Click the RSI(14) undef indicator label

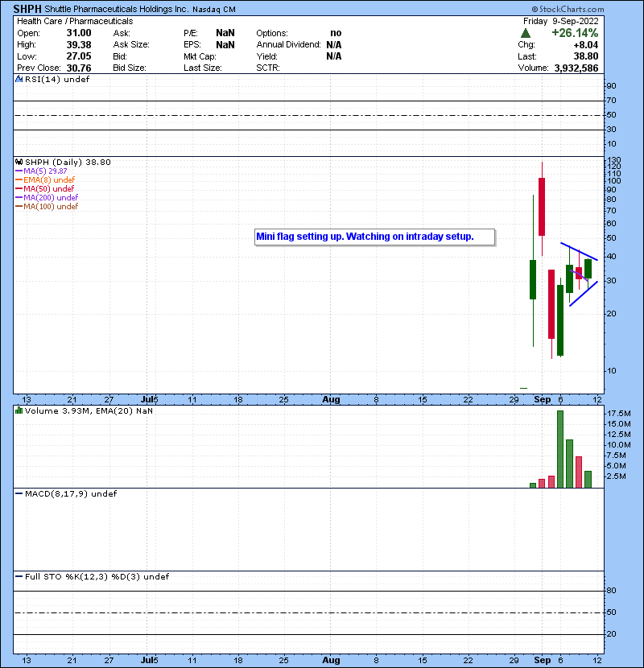tap(57, 79)
